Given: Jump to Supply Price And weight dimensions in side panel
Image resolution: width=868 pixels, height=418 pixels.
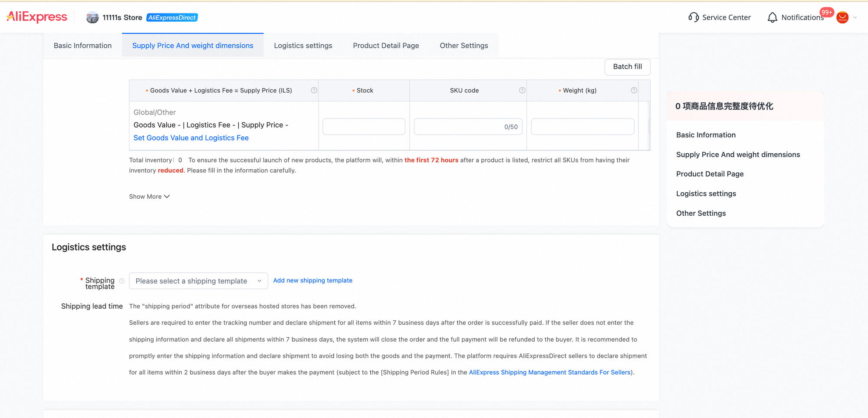Looking at the screenshot, I should point(738,155).
